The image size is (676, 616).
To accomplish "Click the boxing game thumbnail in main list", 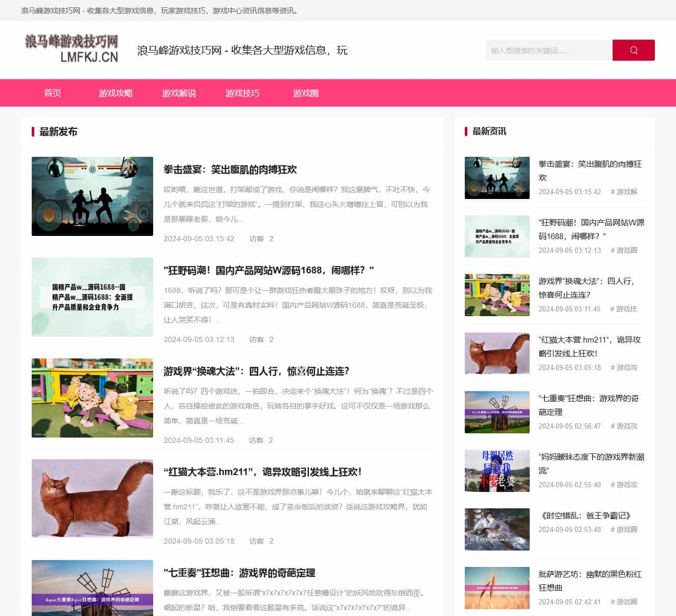I will click(92, 196).
